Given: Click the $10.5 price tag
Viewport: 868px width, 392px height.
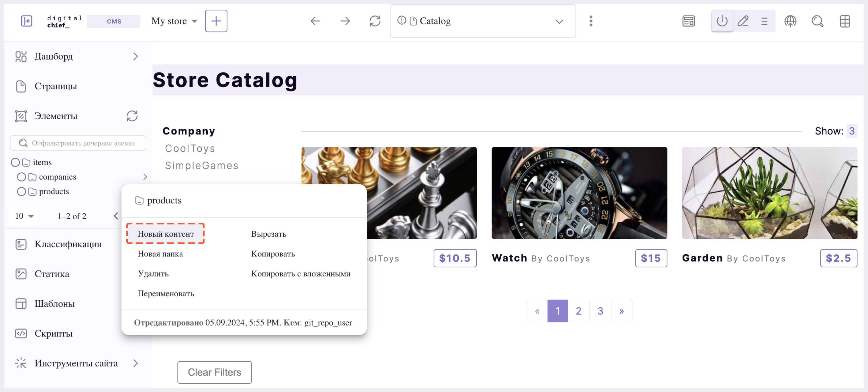Looking at the screenshot, I should point(455,258).
